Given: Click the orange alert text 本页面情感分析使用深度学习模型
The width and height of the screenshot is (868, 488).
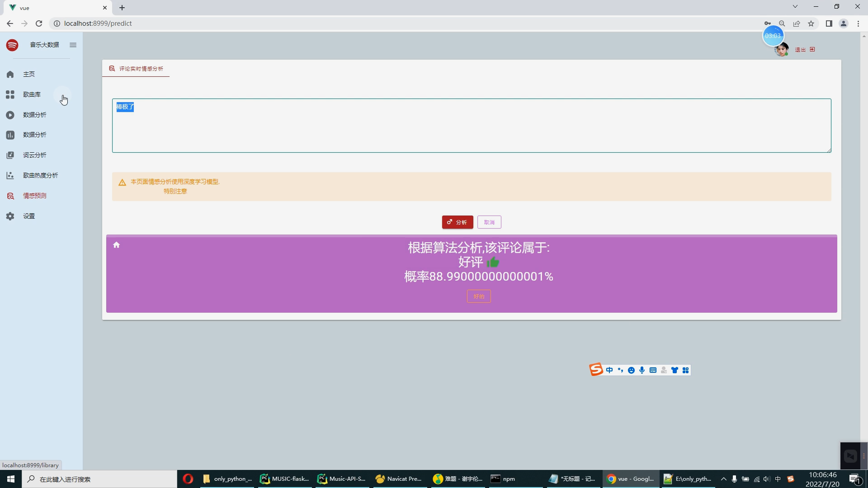Looking at the screenshot, I should (175, 182).
